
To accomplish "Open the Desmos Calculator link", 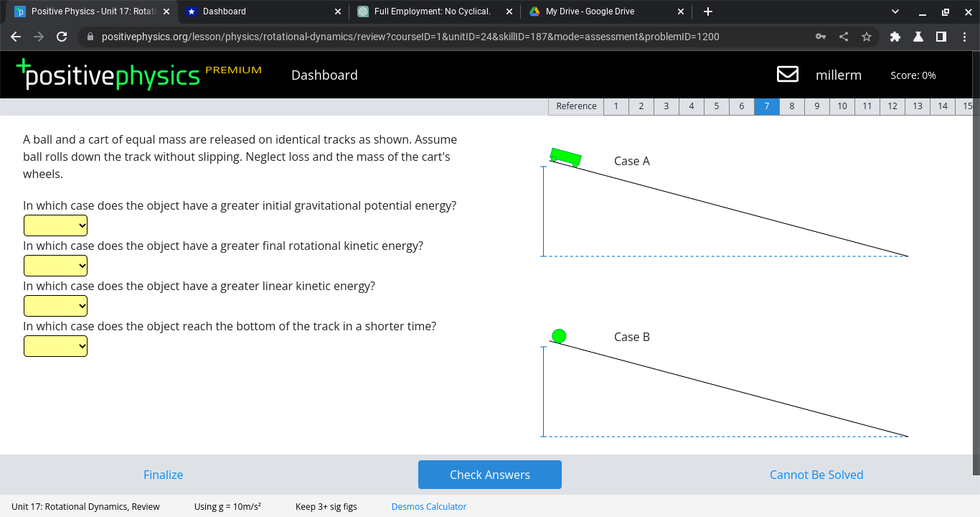I will point(428,506).
